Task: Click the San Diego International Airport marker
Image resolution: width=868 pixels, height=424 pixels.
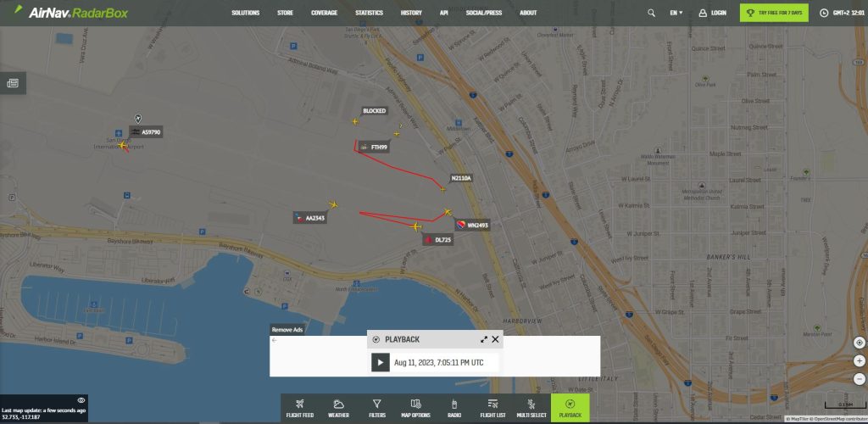Action: click(119, 133)
